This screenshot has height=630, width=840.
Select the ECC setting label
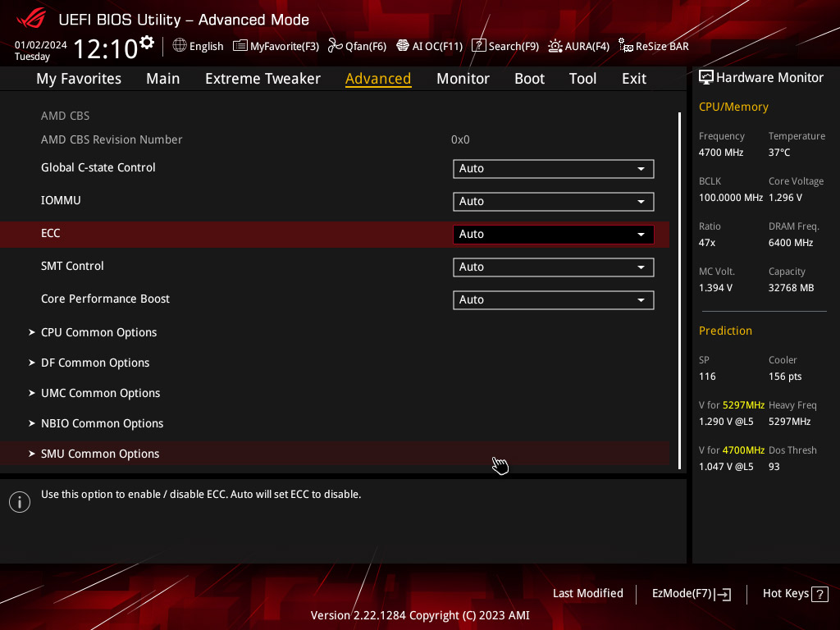coord(50,234)
